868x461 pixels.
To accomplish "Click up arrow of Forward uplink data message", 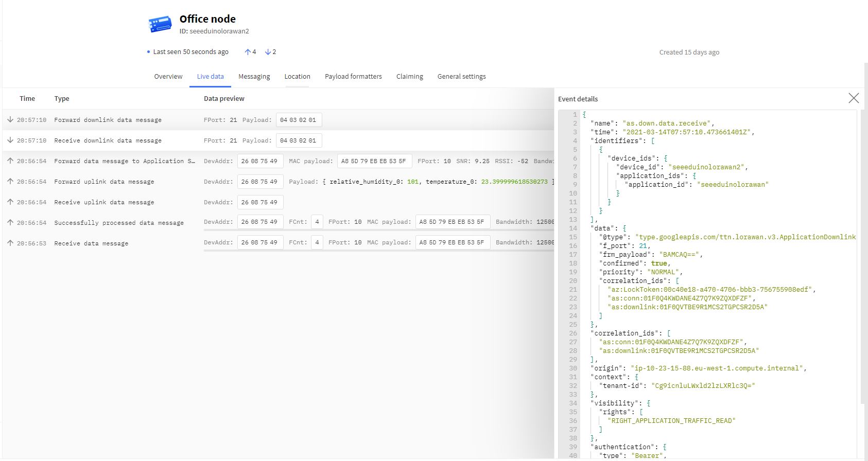I will click(x=10, y=181).
